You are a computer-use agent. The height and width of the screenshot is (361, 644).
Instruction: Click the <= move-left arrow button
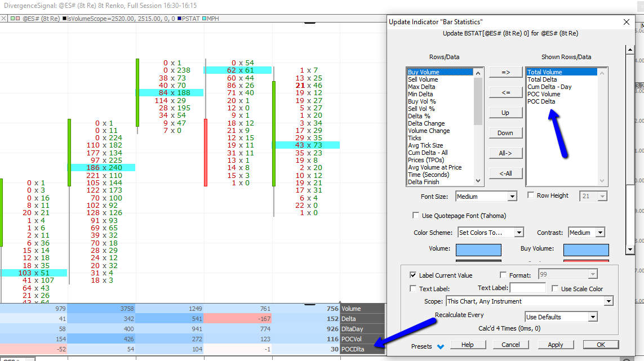(505, 92)
